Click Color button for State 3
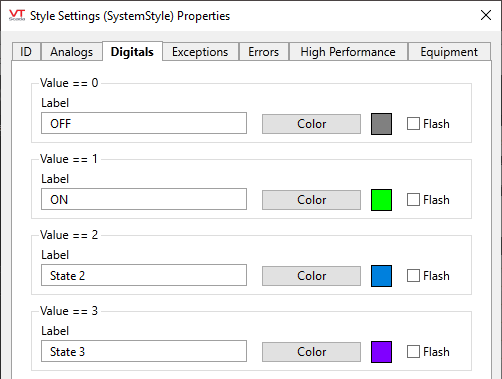502x379 pixels. tap(311, 352)
